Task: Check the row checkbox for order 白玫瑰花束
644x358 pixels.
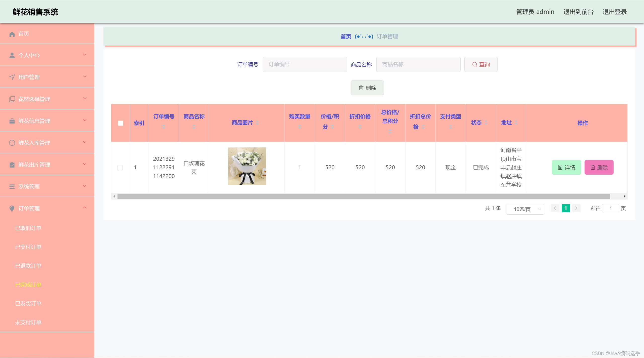Action: [x=120, y=168]
